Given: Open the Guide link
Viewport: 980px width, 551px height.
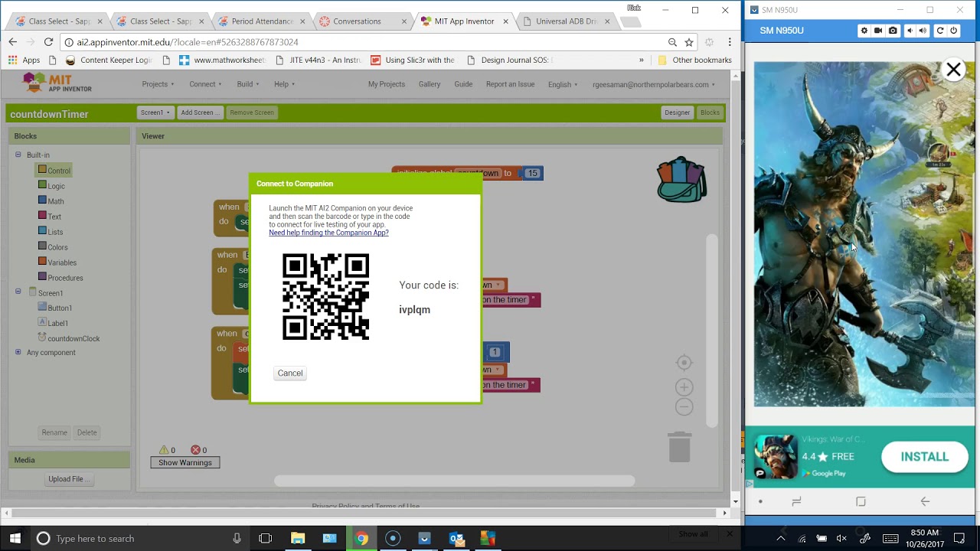Looking at the screenshot, I should 463,84.
